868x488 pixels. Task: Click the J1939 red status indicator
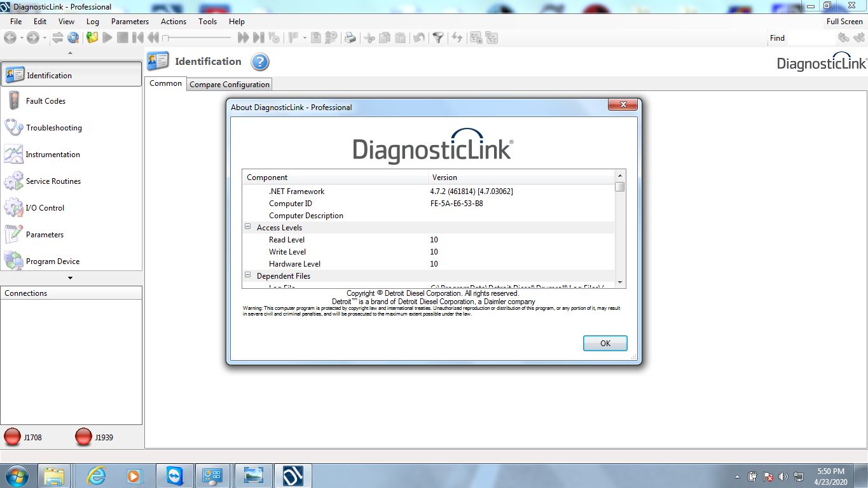[x=83, y=437]
